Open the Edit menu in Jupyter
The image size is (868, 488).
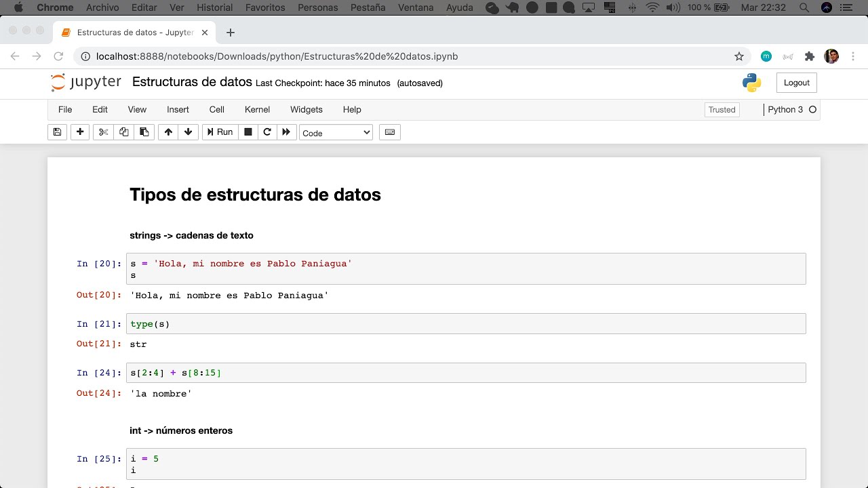(x=100, y=109)
